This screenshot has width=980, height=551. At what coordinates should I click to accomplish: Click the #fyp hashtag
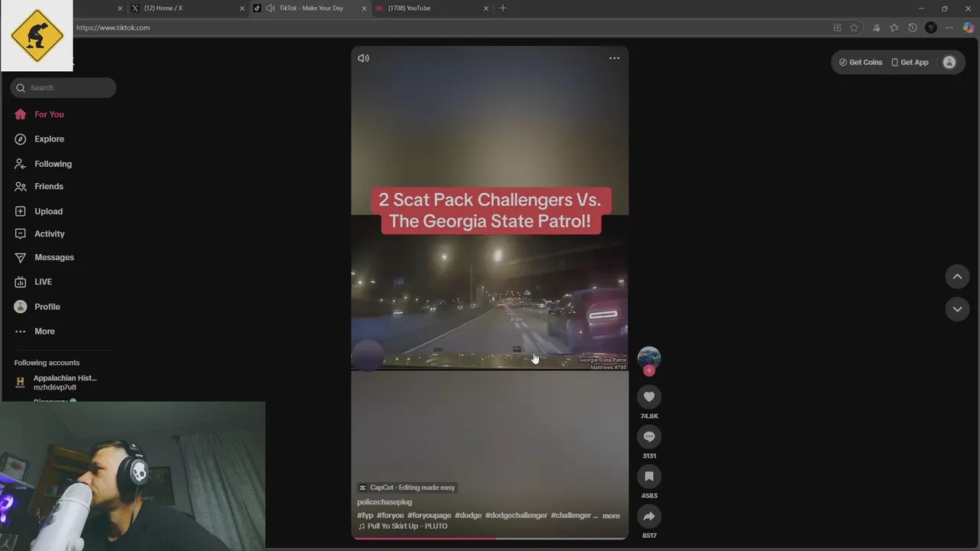365,516
